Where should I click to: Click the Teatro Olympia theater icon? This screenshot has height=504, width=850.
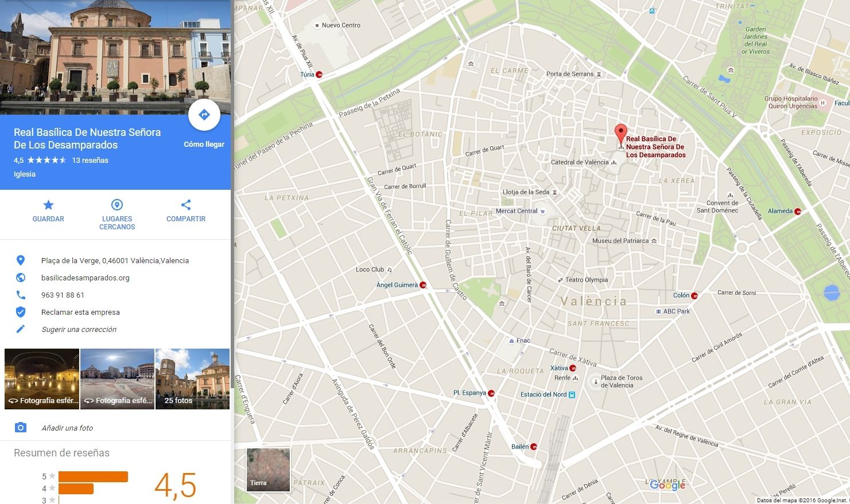click(560, 280)
